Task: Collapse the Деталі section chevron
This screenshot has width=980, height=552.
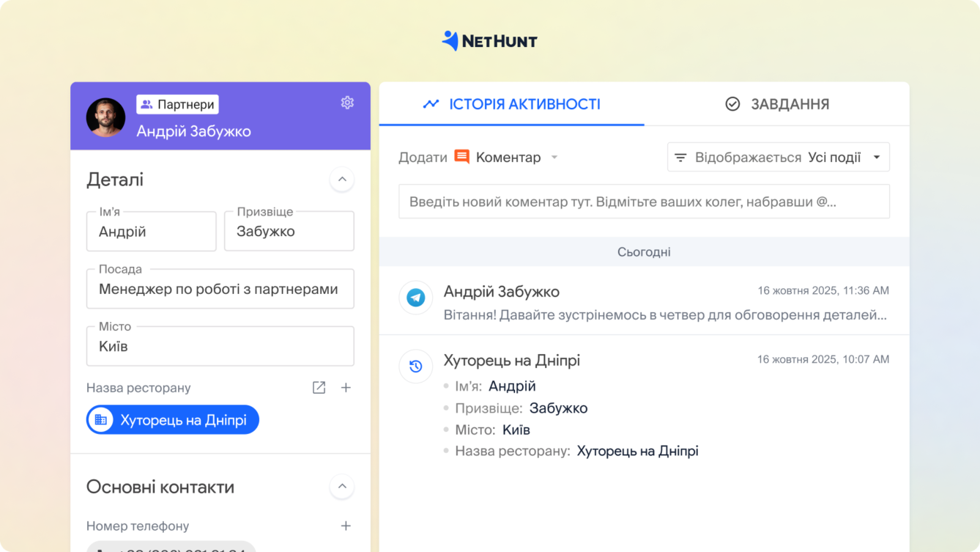Action: [341, 180]
